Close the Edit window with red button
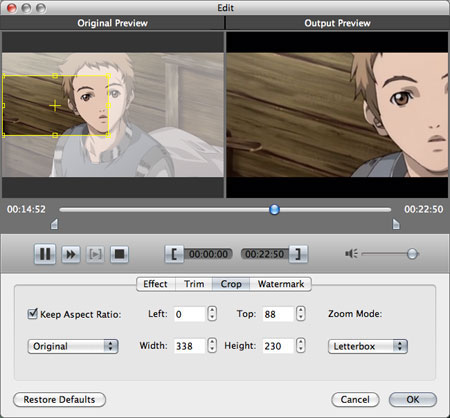 [x=11, y=8]
